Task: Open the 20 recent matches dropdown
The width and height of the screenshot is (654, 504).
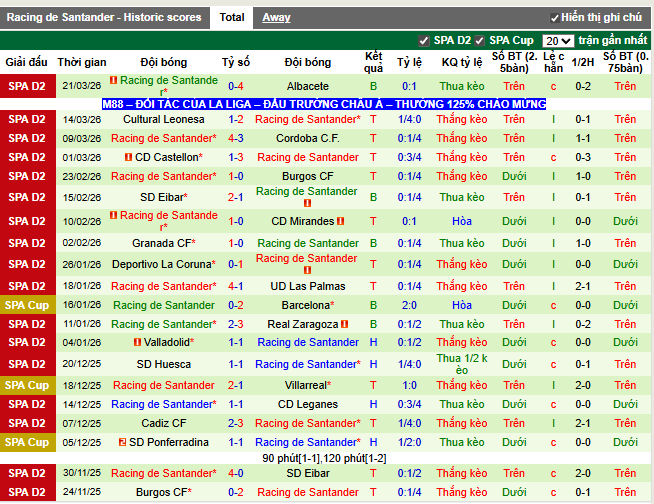Action: 558,41
